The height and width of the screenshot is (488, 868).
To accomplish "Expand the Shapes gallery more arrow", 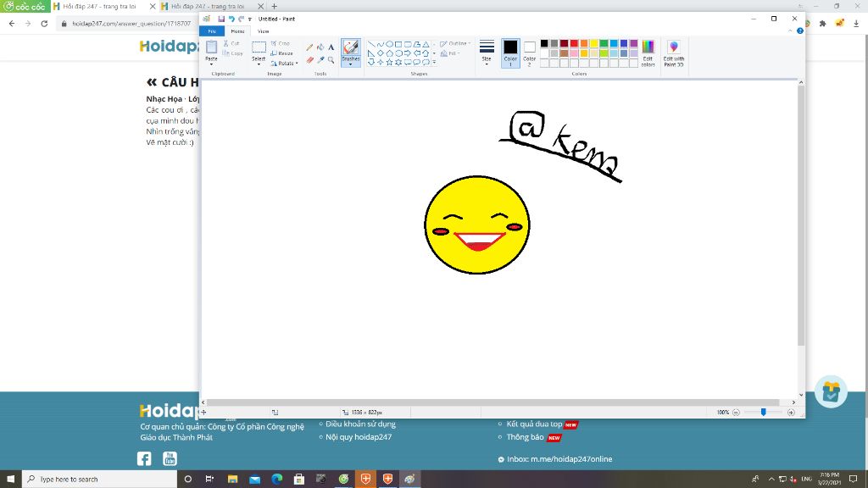I will click(434, 63).
